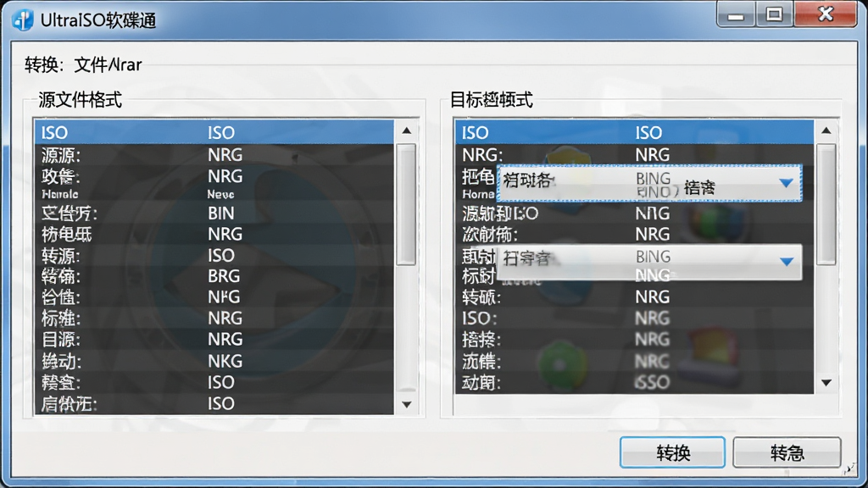Select the last ISO row in source list

(x=214, y=403)
